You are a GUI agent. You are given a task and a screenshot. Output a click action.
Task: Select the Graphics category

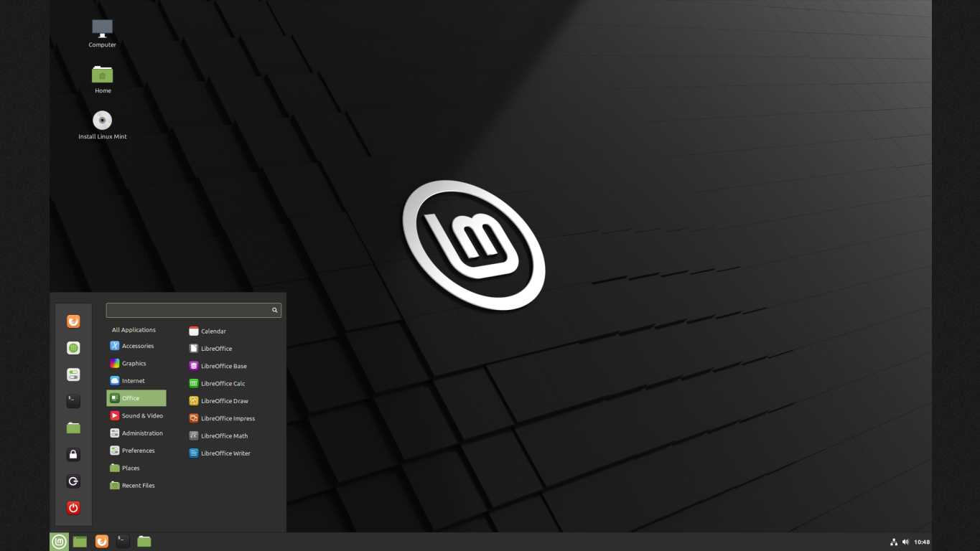[x=136, y=363]
